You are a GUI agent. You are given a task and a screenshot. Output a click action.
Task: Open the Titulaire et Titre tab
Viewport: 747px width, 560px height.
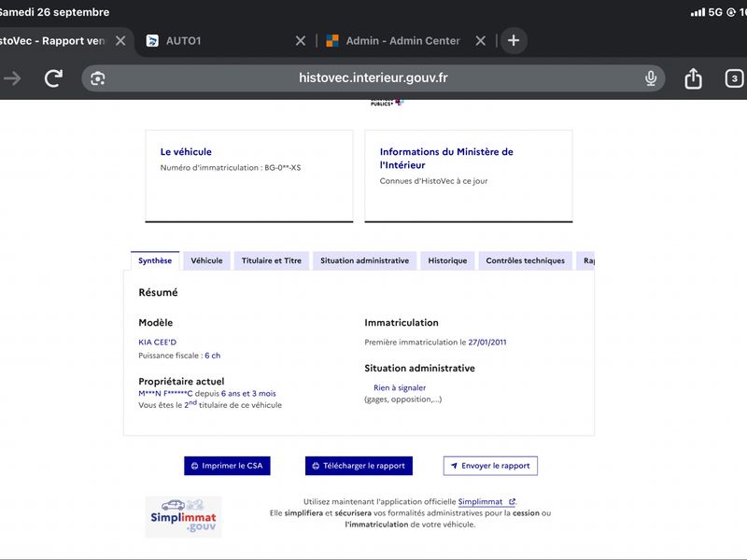tap(272, 260)
